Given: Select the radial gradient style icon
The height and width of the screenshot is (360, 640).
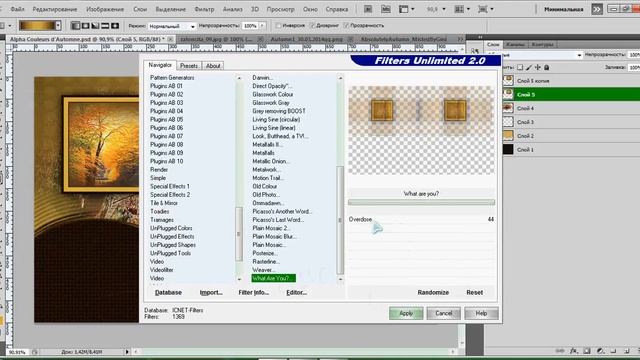Looking at the screenshot, I should [x=86, y=26].
